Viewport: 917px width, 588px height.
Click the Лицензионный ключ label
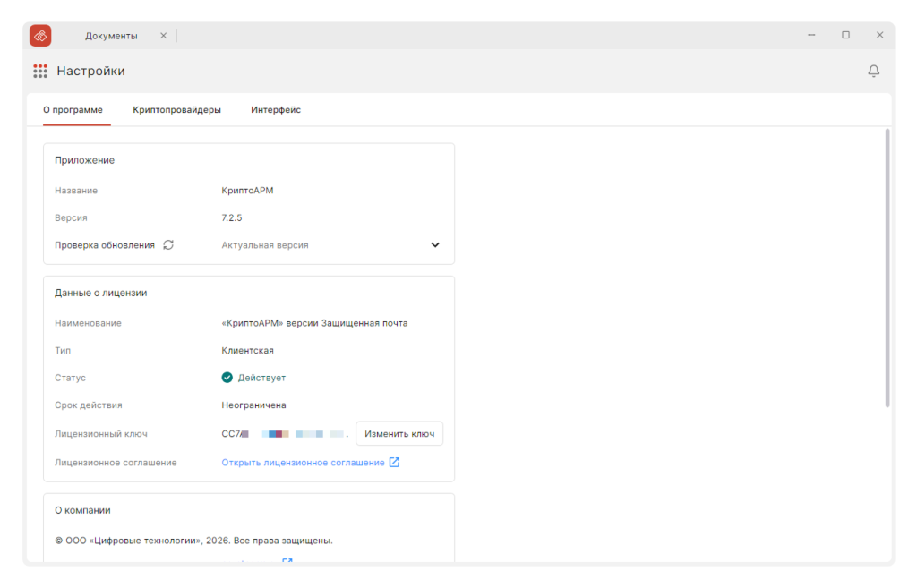point(101,434)
